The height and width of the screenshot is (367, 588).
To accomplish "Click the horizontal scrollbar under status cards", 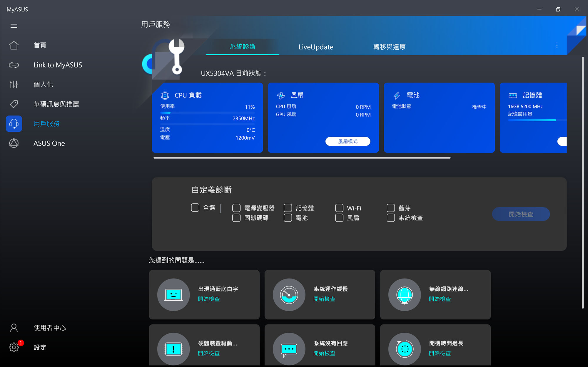I will 302,158.
